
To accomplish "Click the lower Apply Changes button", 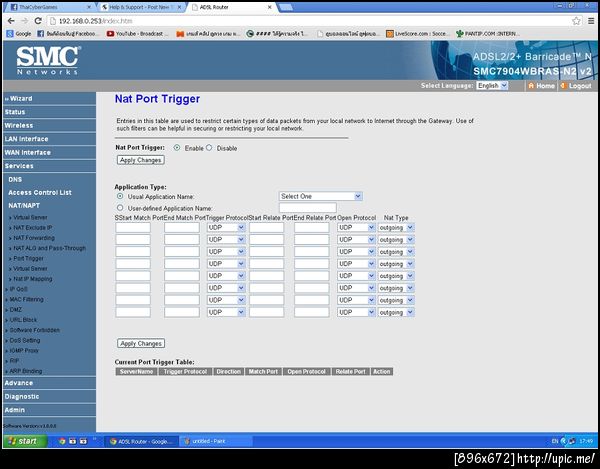I will (x=141, y=343).
